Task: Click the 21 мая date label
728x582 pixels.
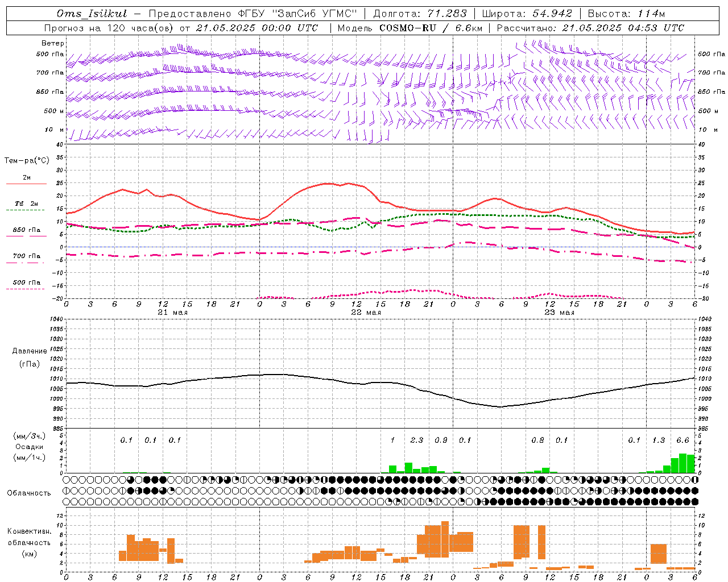Action: point(172,313)
